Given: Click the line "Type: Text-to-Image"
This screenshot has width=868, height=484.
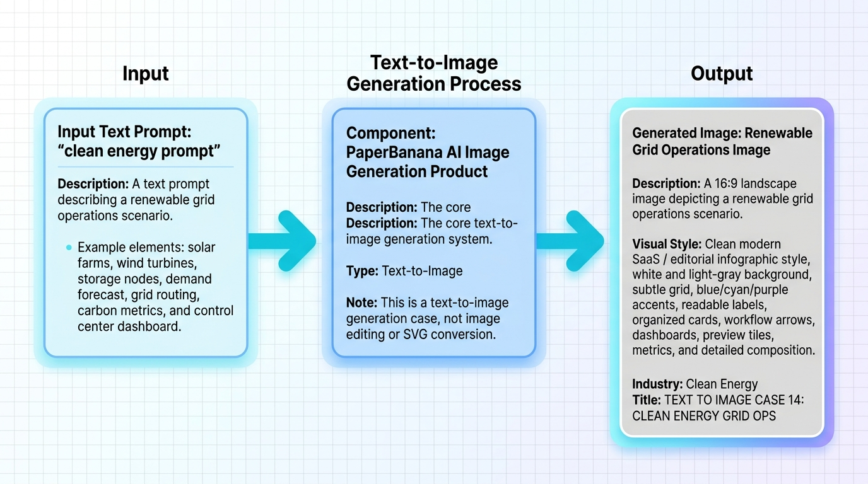Looking at the screenshot, I should coord(404,271).
